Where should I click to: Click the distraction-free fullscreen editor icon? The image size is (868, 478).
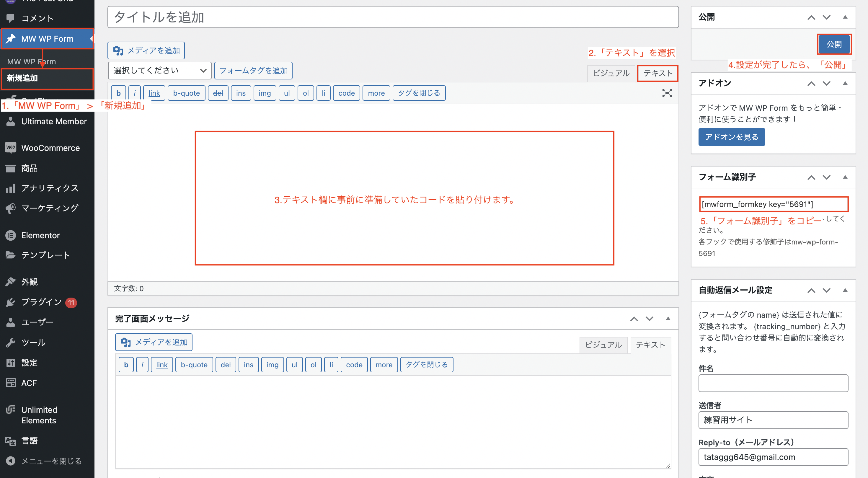(x=667, y=93)
